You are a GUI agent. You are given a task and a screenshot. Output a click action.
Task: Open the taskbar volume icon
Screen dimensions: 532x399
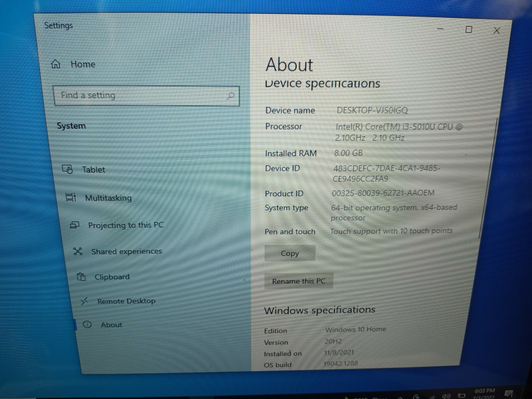point(446,396)
